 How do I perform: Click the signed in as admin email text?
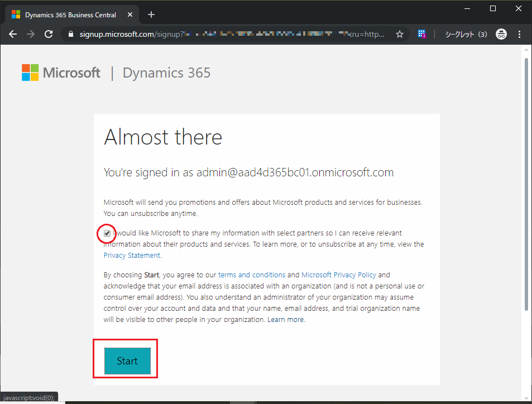249,172
